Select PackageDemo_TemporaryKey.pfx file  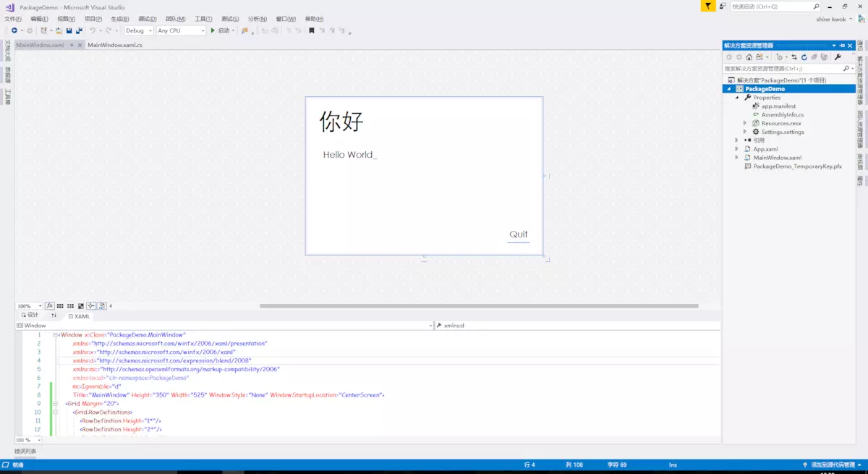798,166
